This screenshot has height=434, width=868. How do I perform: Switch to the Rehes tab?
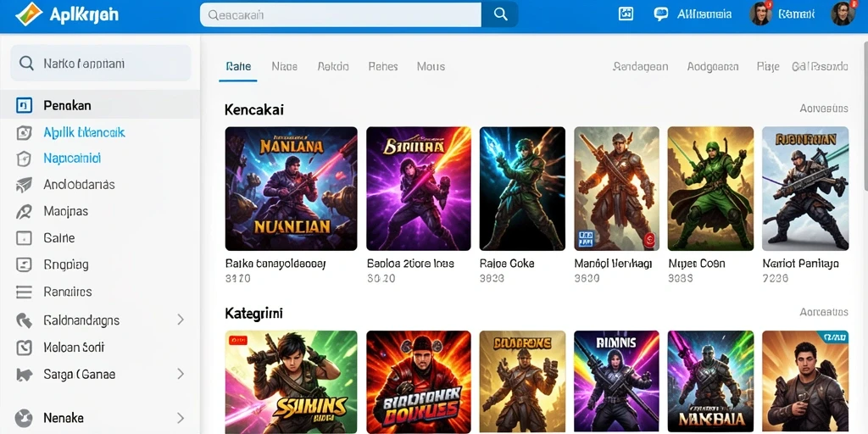(x=383, y=66)
